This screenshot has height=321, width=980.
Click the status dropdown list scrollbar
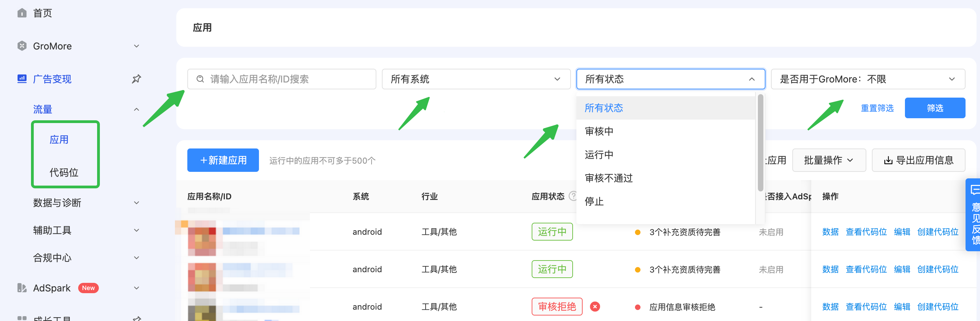[x=760, y=143]
